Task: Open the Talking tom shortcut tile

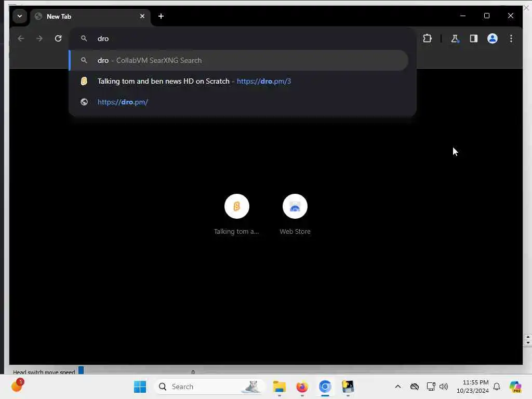Action: pyautogui.click(x=236, y=215)
